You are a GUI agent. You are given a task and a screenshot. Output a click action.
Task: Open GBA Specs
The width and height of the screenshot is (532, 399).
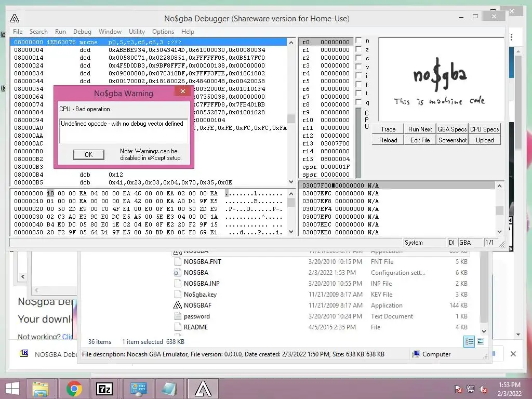pyautogui.click(x=453, y=129)
